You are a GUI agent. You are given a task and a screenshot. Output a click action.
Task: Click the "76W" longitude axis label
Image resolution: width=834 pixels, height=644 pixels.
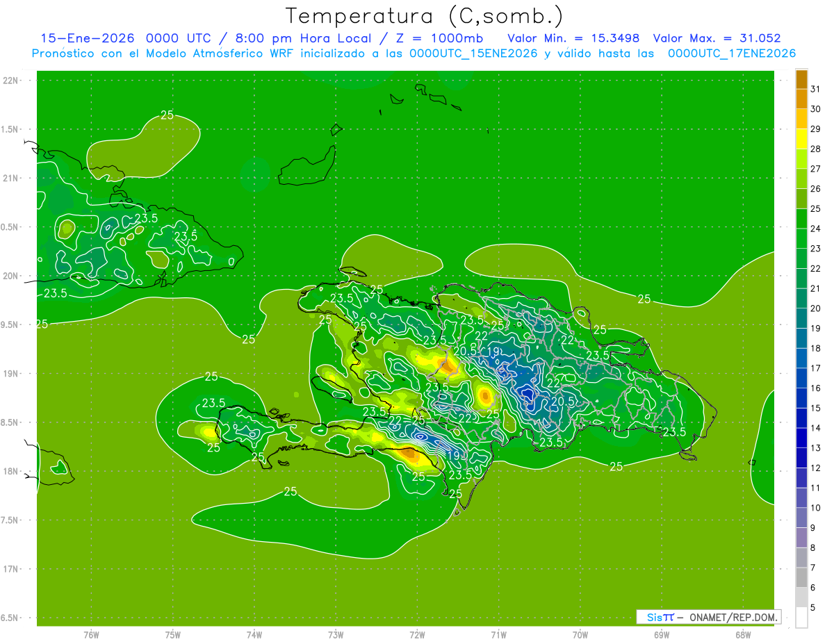pos(92,635)
